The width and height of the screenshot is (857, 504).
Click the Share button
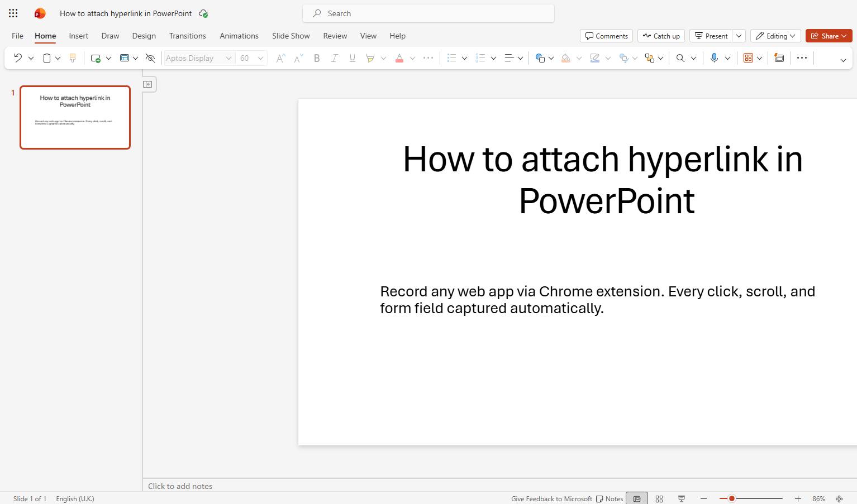click(x=829, y=36)
